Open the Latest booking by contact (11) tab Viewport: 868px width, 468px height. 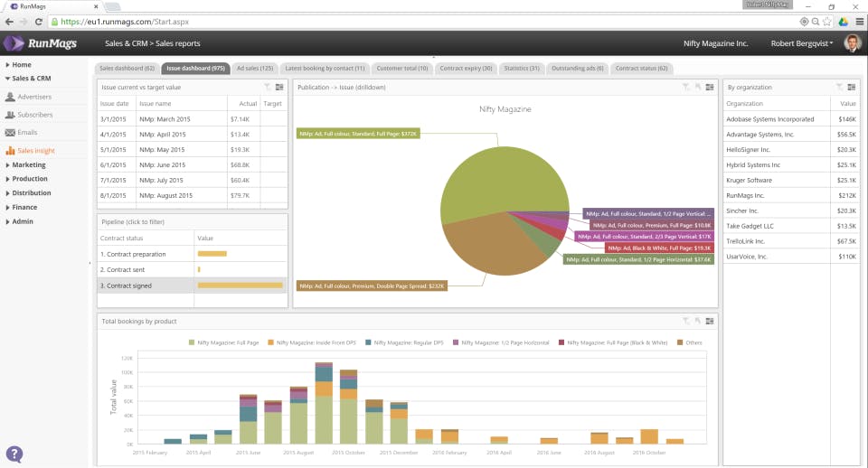tap(325, 68)
